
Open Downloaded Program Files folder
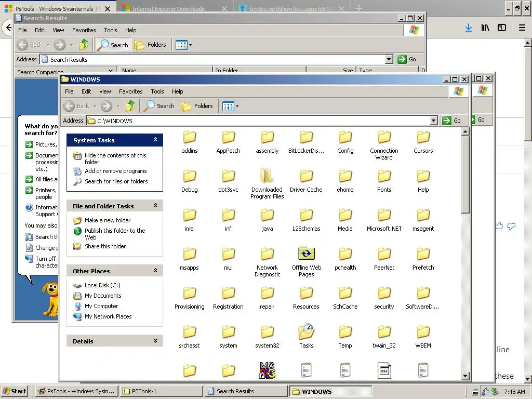pyautogui.click(x=267, y=184)
